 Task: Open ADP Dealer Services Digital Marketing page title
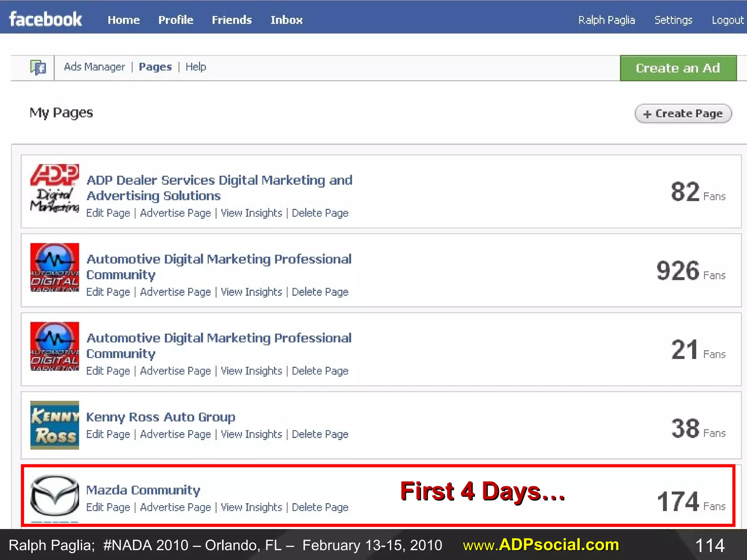[x=219, y=188]
